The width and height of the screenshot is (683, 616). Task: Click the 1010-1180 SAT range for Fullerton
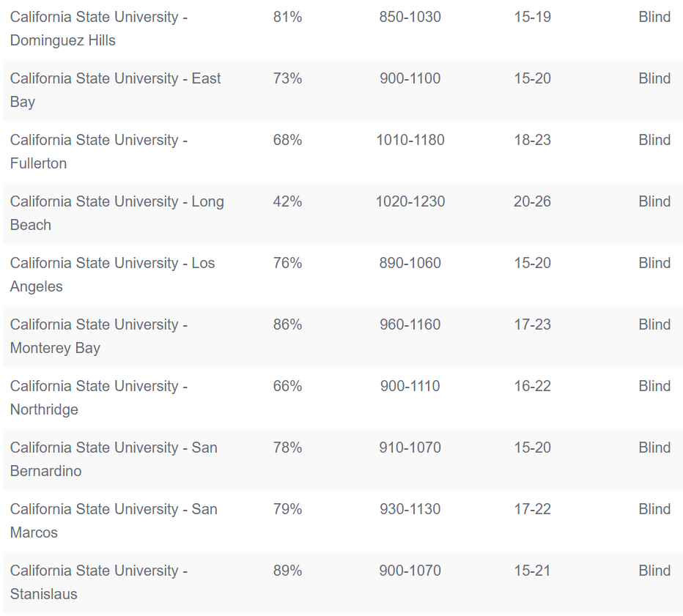click(x=410, y=140)
